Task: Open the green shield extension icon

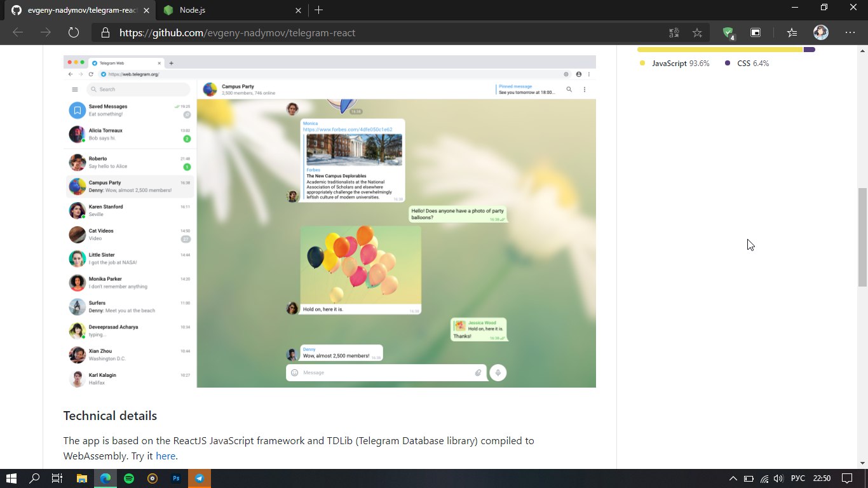Action: [729, 33]
